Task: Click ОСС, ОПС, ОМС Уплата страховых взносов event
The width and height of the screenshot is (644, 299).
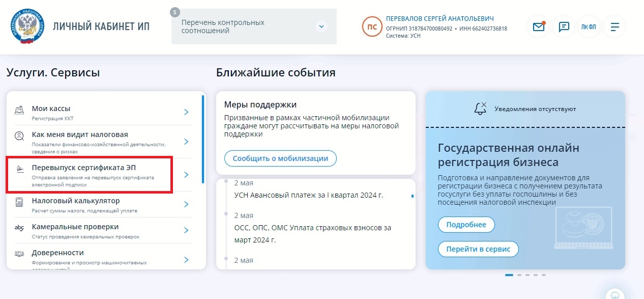Action: point(313,233)
